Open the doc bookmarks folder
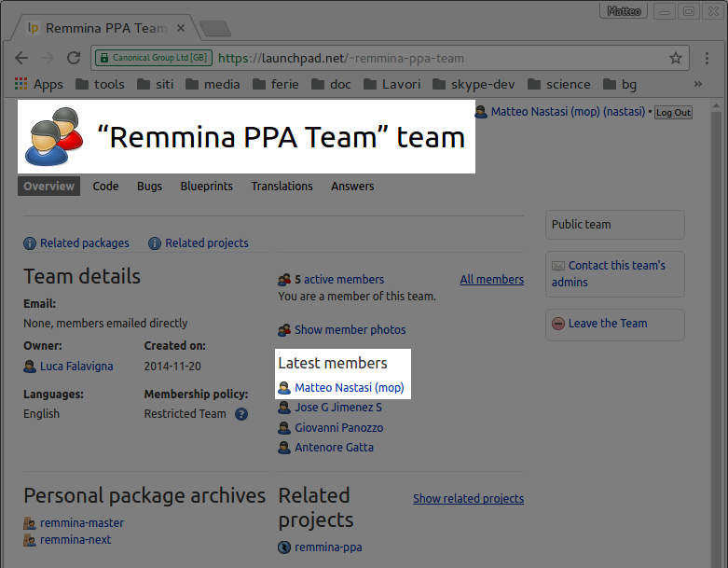The width and height of the screenshot is (728, 568). click(x=331, y=84)
